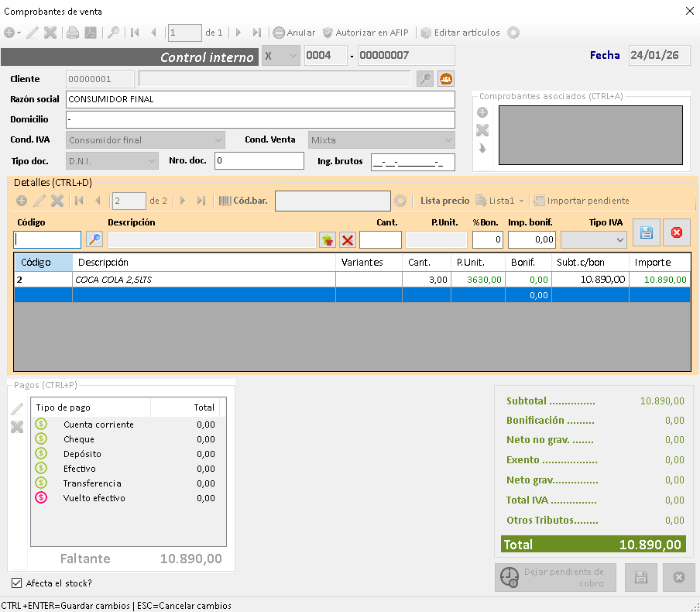Cancel the detail line with red X button

(x=676, y=232)
